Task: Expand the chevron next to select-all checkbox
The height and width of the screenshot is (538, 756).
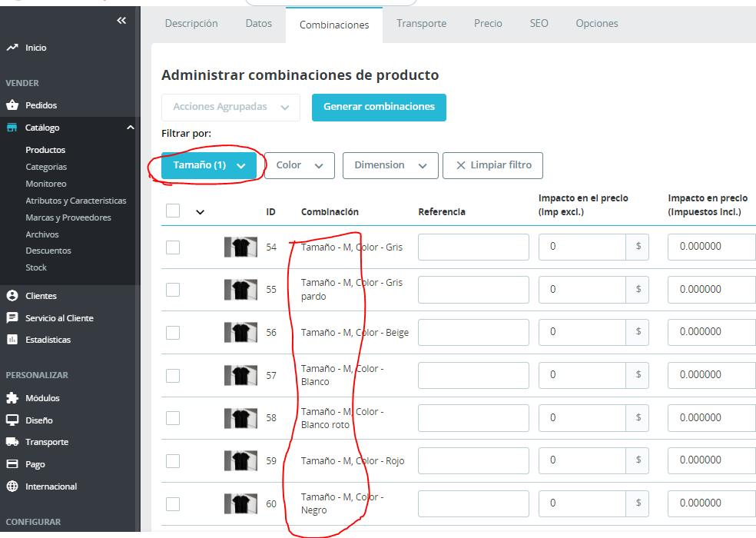Action: pos(200,212)
